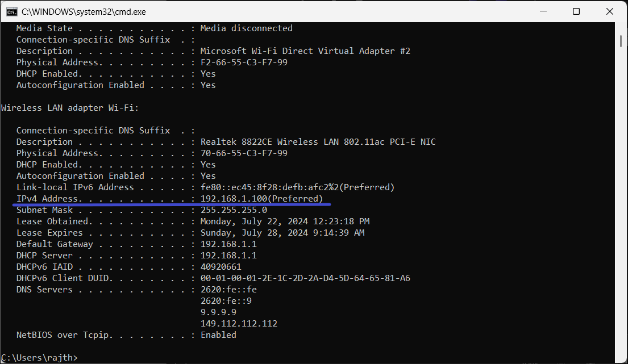
Task: Click the Wi-Fi physical address 70-66-55-C3-F7-99
Action: coord(244,153)
